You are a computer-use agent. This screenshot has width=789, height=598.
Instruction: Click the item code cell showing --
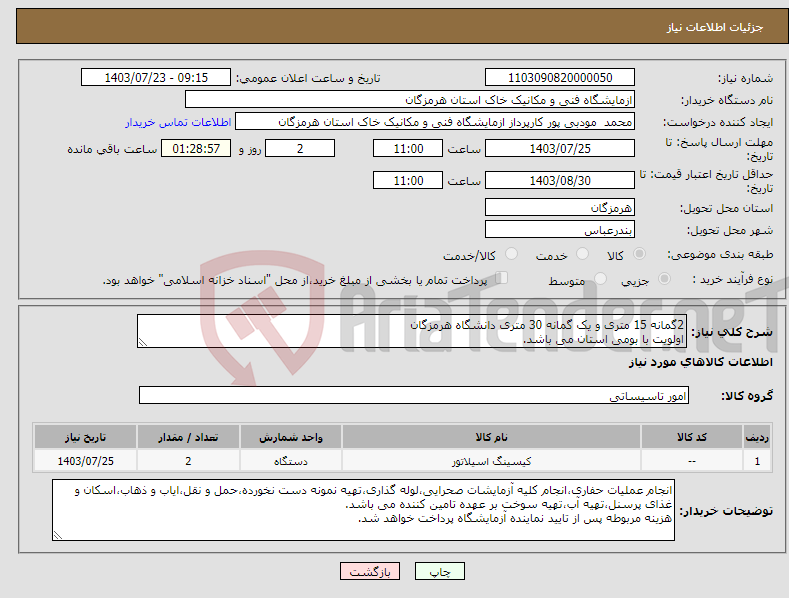[692, 461]
